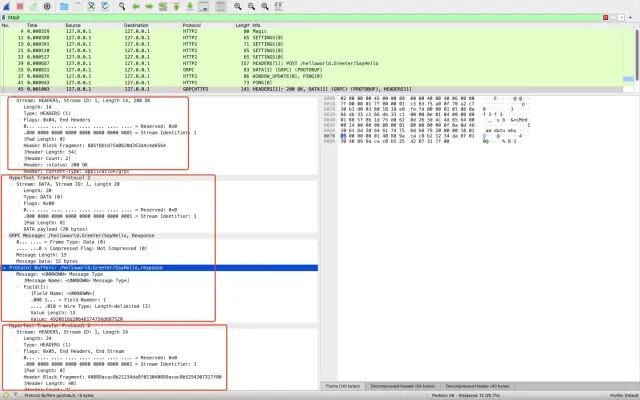Go back to previous packet arrow
Screen dimensions: 640x400
click(x=136, y=6)
